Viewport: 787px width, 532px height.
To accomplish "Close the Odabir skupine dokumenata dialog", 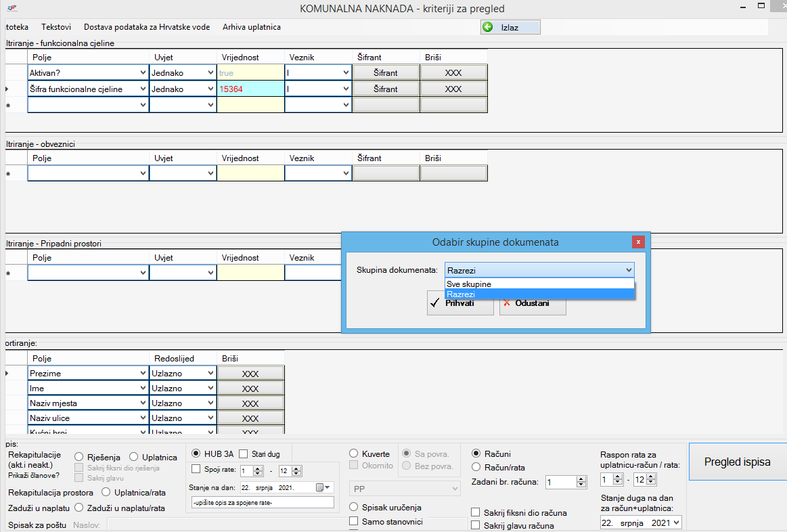I will tap(637, 242).
